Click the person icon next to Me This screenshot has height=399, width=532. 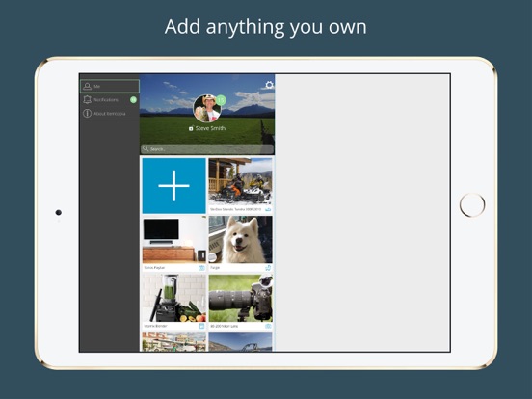point(87,86)
